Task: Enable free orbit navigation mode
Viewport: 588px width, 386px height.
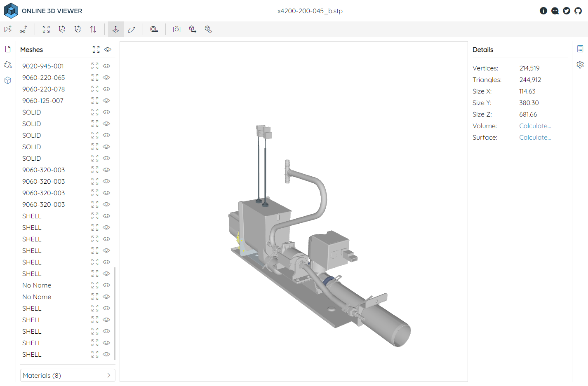Action: (132, 29)
